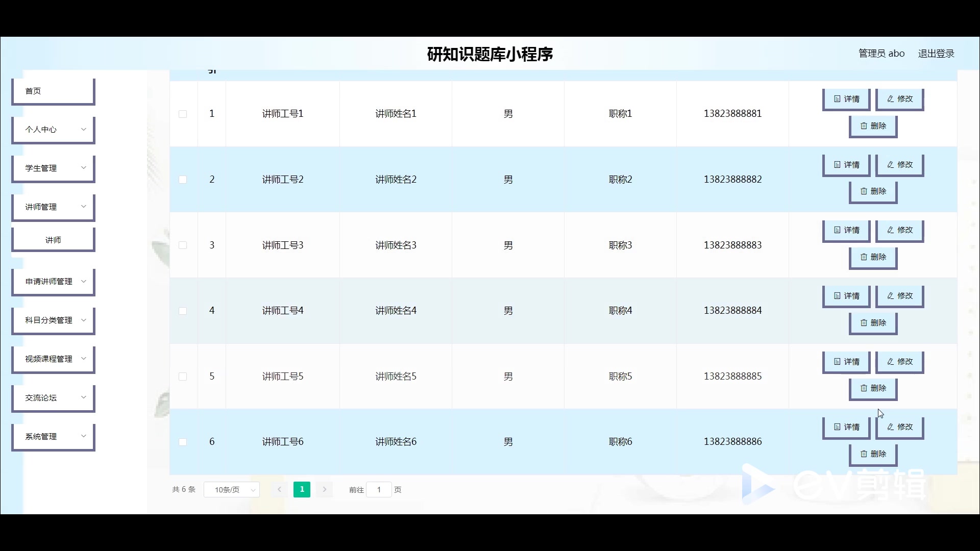The width and height of the screenshot is (980, 551).
Task: Select the 讲师 submenu item
Action: coord(53,240)
